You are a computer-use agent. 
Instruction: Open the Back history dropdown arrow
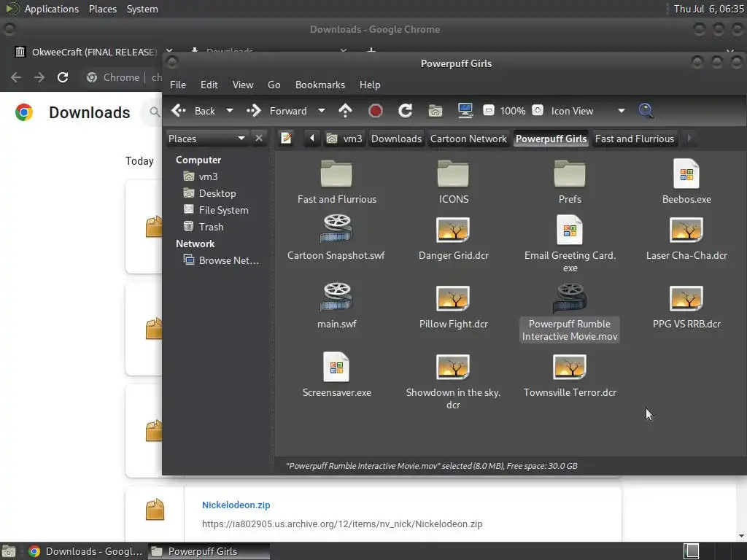pos(230,111)
